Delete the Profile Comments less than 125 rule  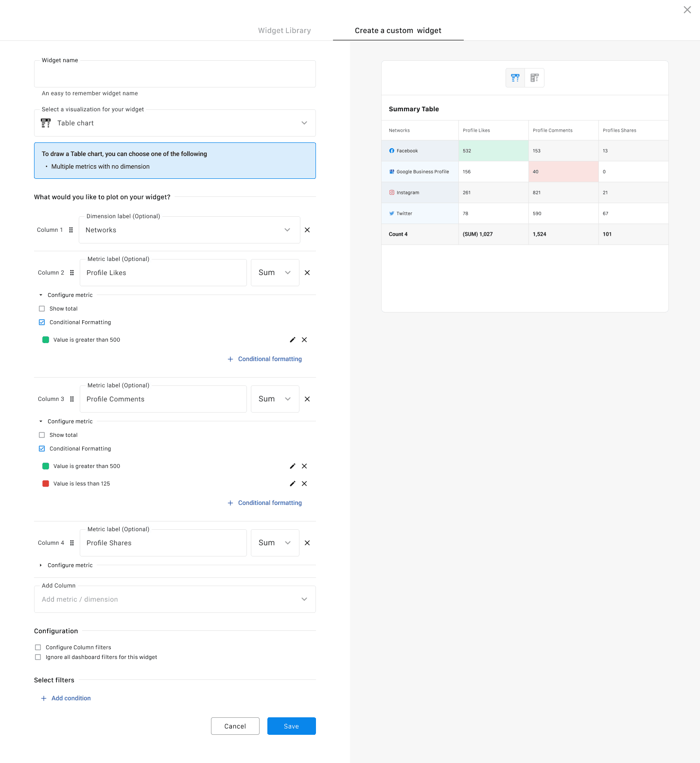(x=304, y=484)
